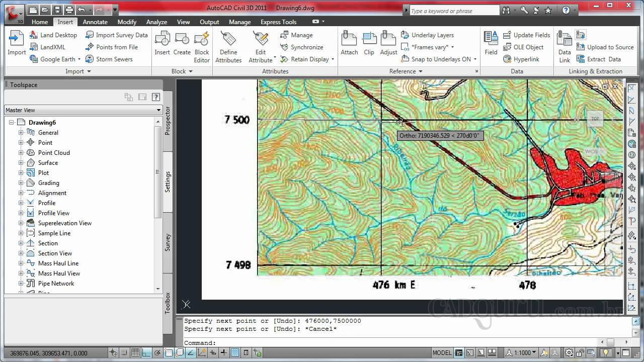The width and height of the screenshot is (644, 362).
Task: Click Extract Data tool
Action: (599, 59)
